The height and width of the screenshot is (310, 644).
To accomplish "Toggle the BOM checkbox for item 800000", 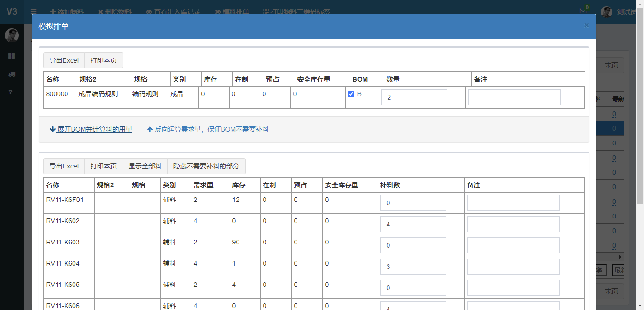I will [x=351, y=94].
